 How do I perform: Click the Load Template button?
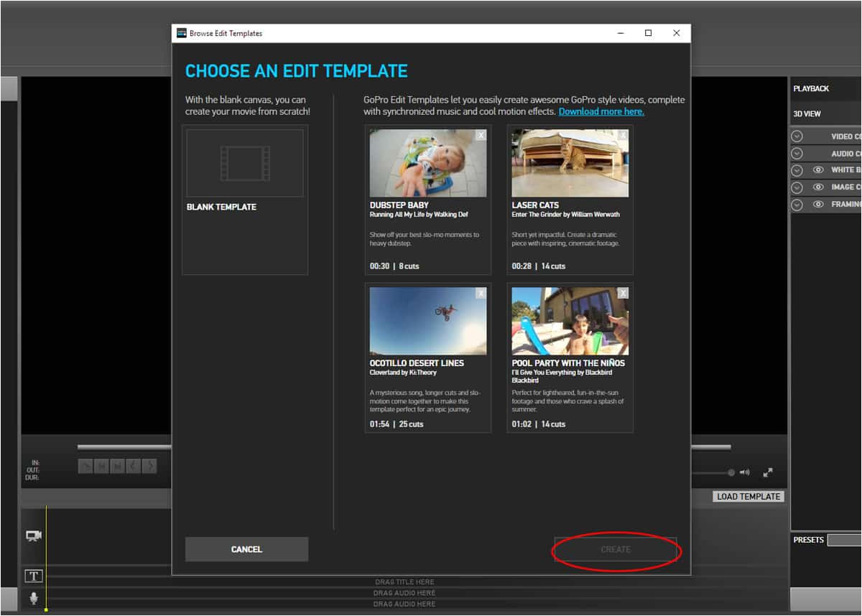click(x=749, y=496)
